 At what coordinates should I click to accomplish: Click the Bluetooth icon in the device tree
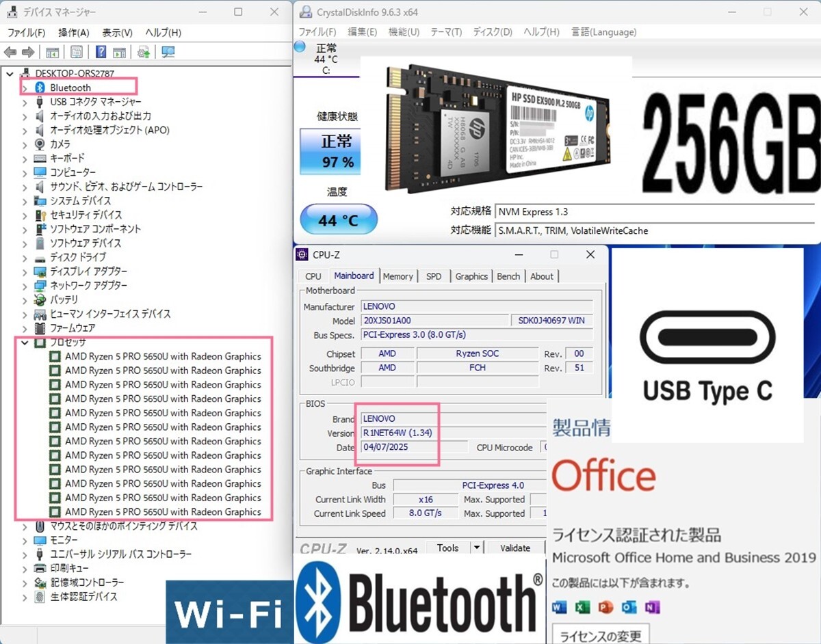(40, 88)
